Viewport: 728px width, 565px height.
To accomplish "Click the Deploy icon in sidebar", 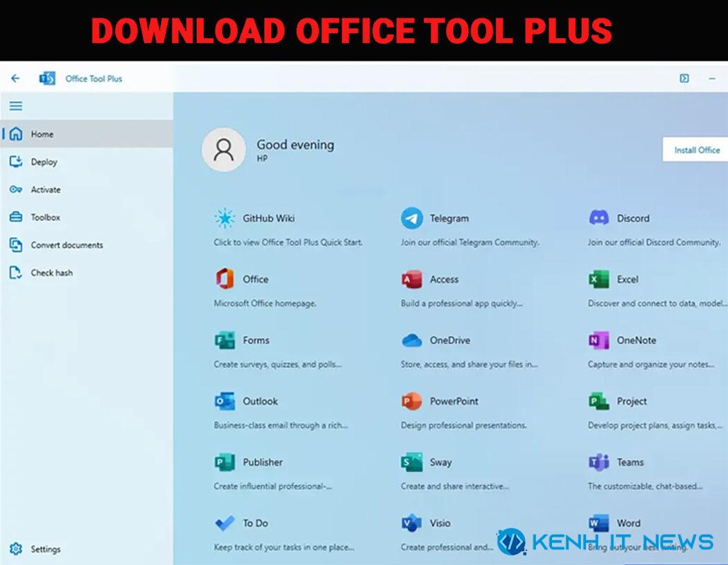I will click(x=16, y=162).
